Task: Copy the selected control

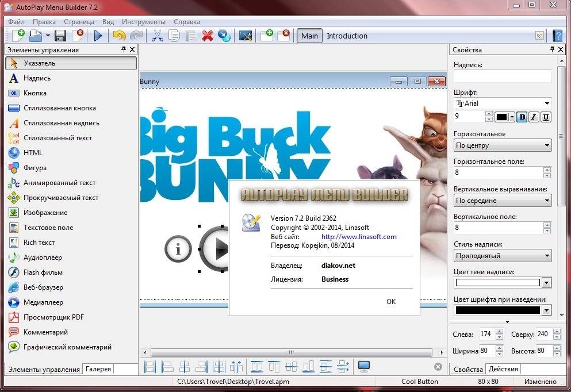Action: click(174, 36)
